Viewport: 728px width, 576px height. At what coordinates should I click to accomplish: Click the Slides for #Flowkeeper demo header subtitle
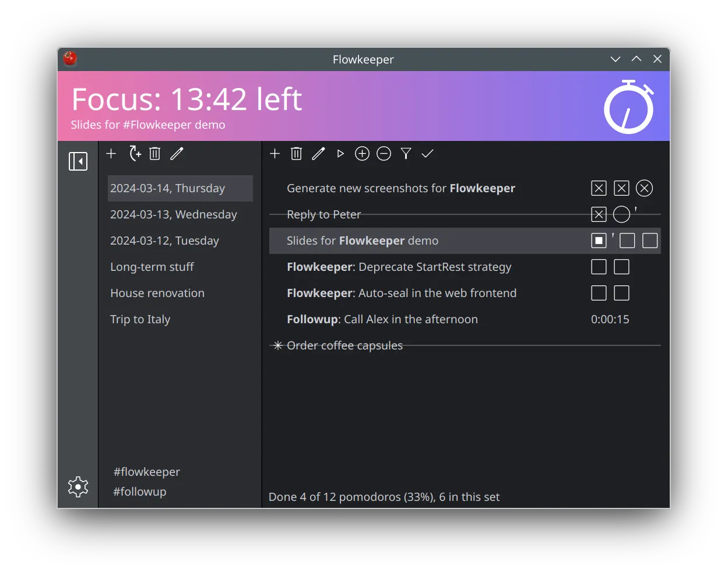click(148, 125)
